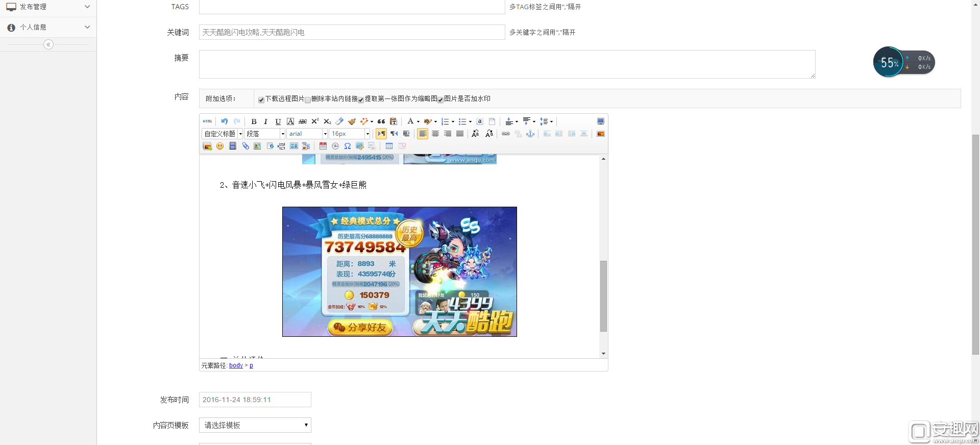Set text direction left-to-right
The height and width of the screenshot is (445, 980).
pyautogui.click(x=381, y=134)
